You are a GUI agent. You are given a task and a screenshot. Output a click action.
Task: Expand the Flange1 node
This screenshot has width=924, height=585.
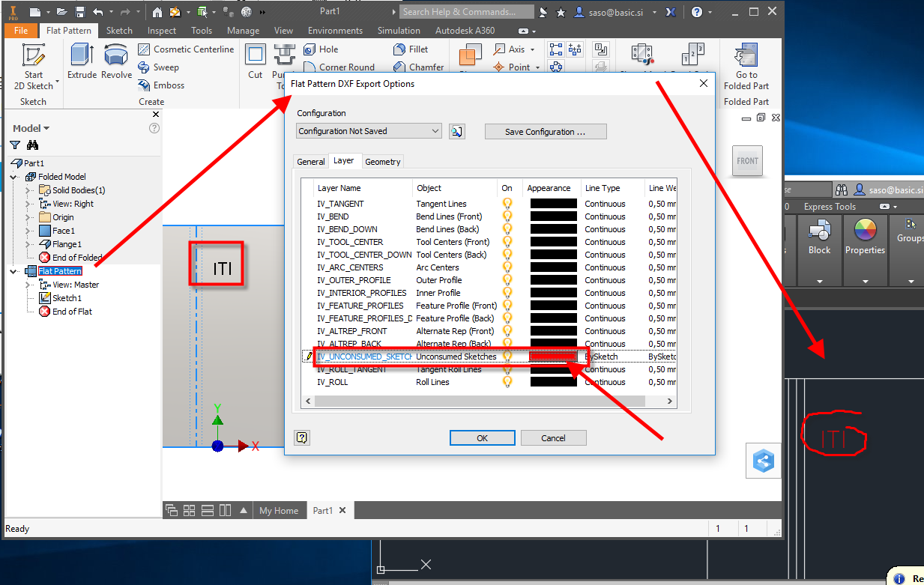[28, 244]
